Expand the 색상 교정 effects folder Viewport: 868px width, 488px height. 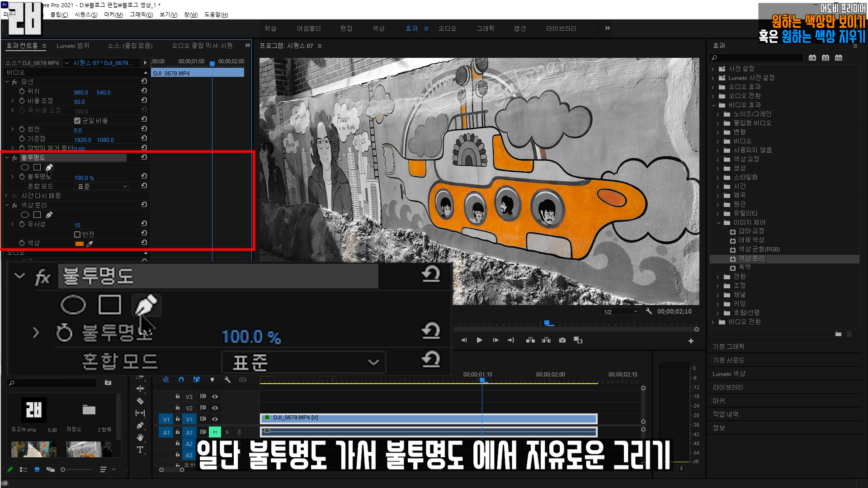pos(718,159)
